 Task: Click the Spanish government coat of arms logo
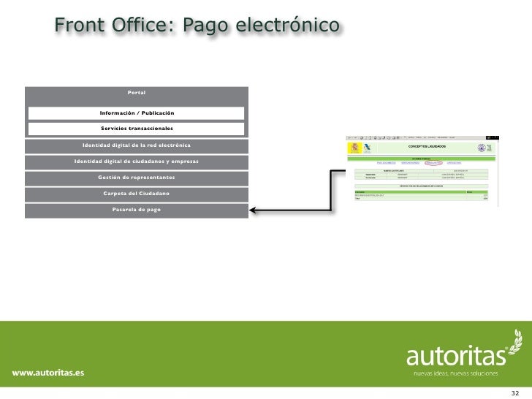click(354, 148)
